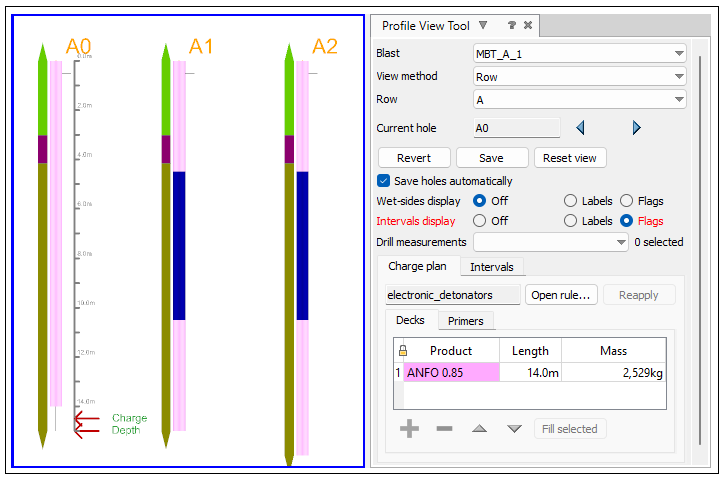
Task: Set Wet-sides display to Labels
Action: pyautogui.click(x=570, y=201)
